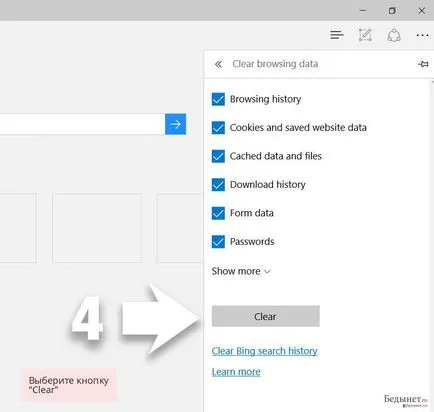Viewport: 434px width, 412px height.
Task: Click the blue search arrow button
Action: tap(176, 124)
